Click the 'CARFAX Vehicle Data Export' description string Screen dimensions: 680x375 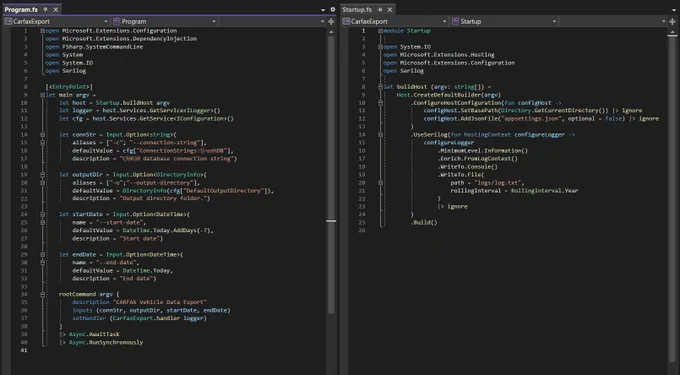click(160, 302)
